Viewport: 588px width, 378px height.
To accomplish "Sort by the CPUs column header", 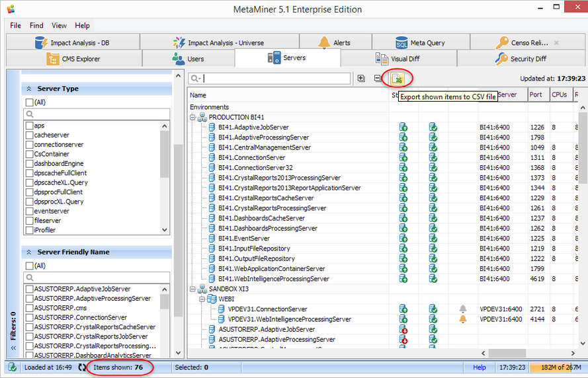I will pyautogui.click(x=561, y=94).
